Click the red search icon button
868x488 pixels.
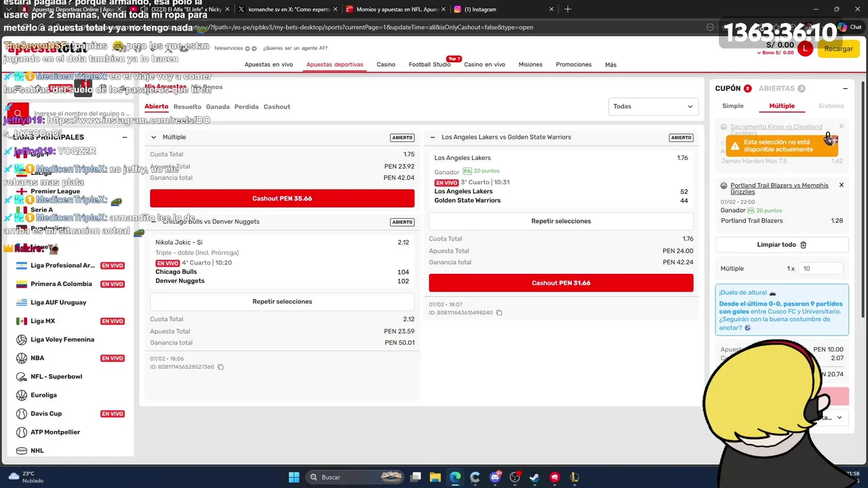point(18,113)
